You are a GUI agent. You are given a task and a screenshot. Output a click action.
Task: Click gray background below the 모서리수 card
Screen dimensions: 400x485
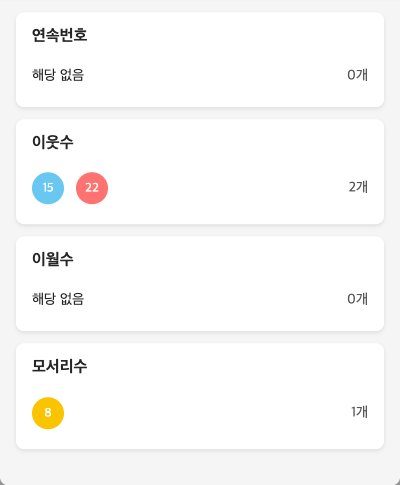click(x=200, y=467)
